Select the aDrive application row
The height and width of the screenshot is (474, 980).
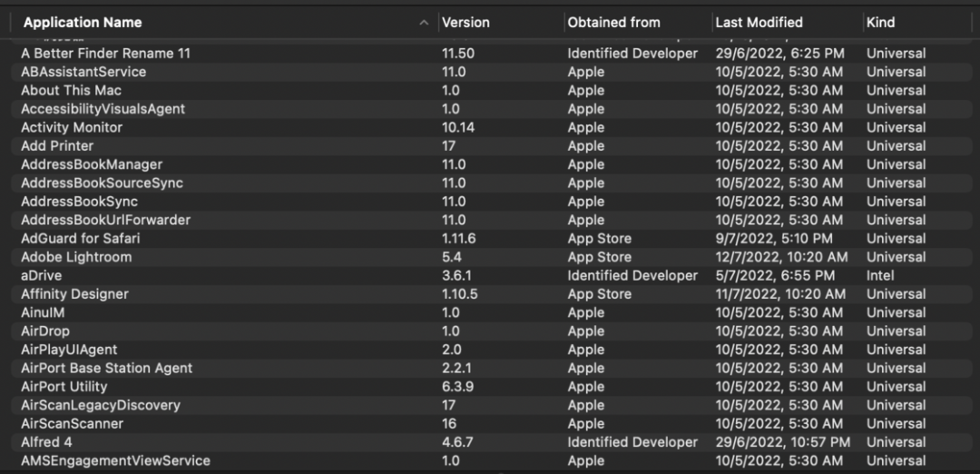tap(42, 275)
